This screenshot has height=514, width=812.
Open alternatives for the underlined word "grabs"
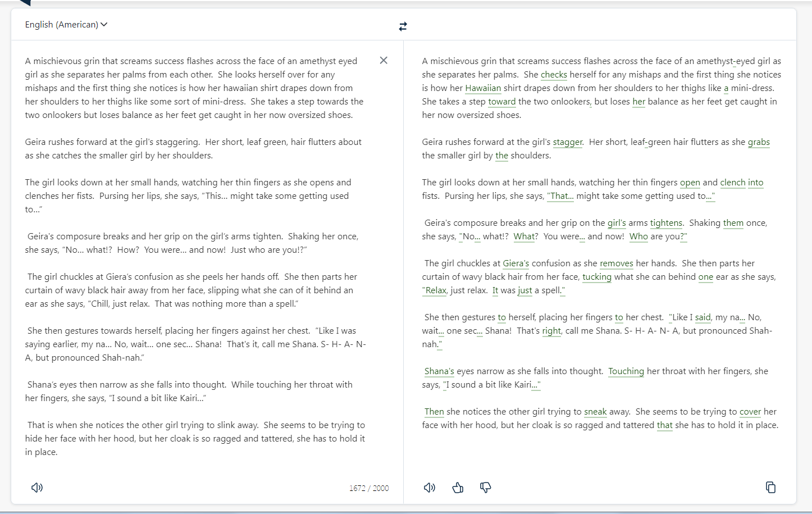[x=759, y=142]
